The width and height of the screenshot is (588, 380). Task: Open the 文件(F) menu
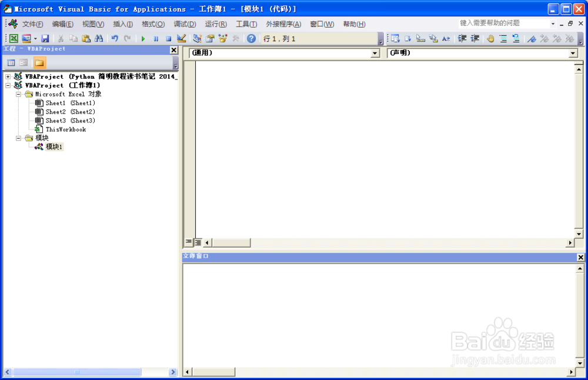click(32, 24)
